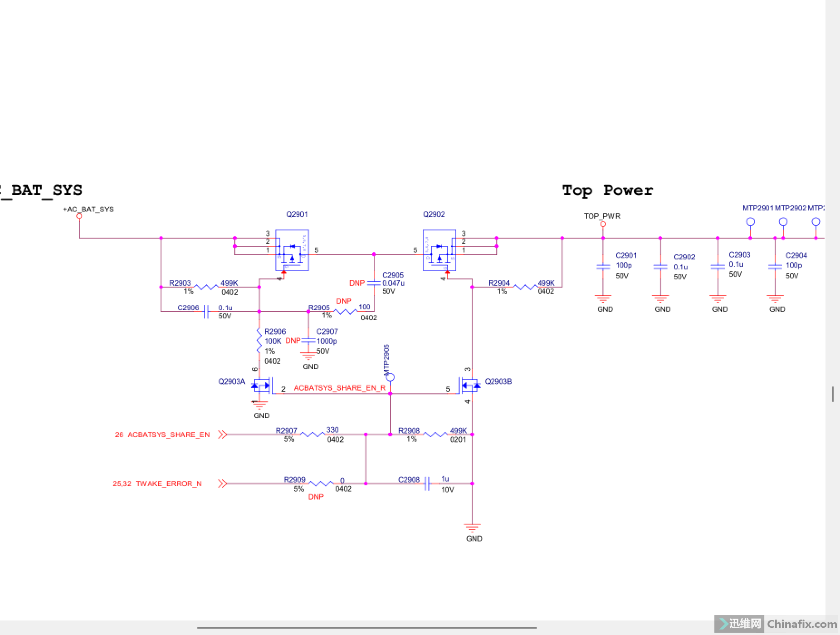Click the C2903 0.1u capacitor symbol
The image size is (840, 635).
click(718, 267)
